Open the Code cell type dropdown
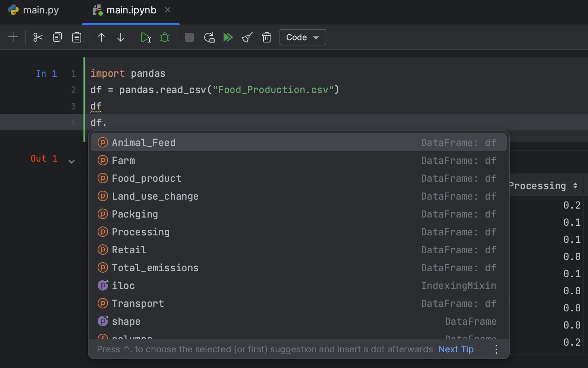Image resolution: width=588 pixels, height=368 pixels. [x=303, y=37]
